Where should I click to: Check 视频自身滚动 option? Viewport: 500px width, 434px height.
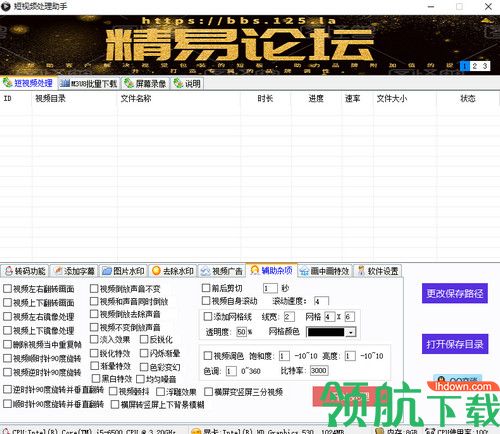pos(206,301)
